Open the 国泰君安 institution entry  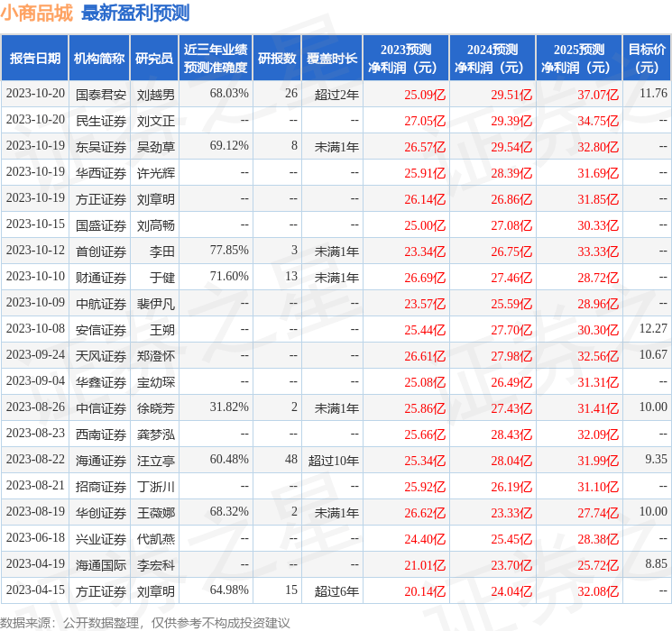[x=100, y=94]
